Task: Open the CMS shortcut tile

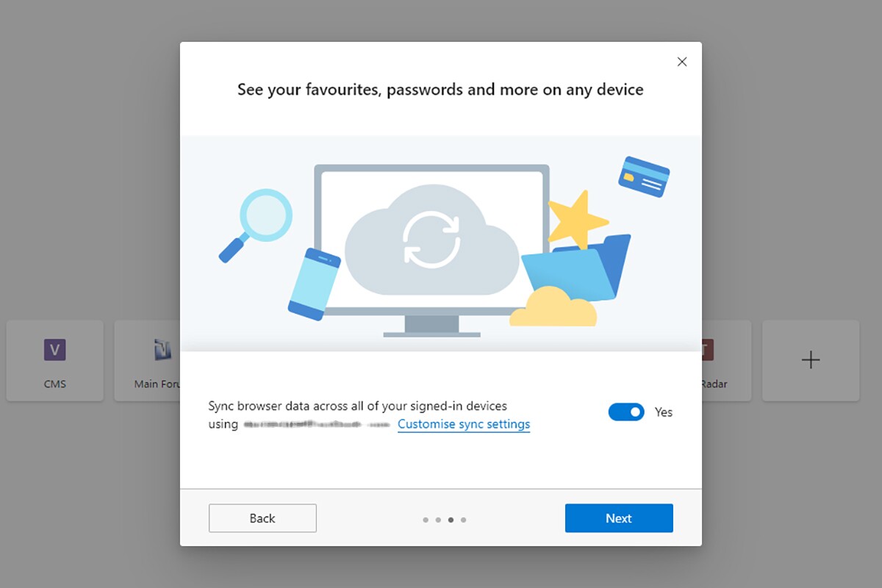Action: point(54,360)
